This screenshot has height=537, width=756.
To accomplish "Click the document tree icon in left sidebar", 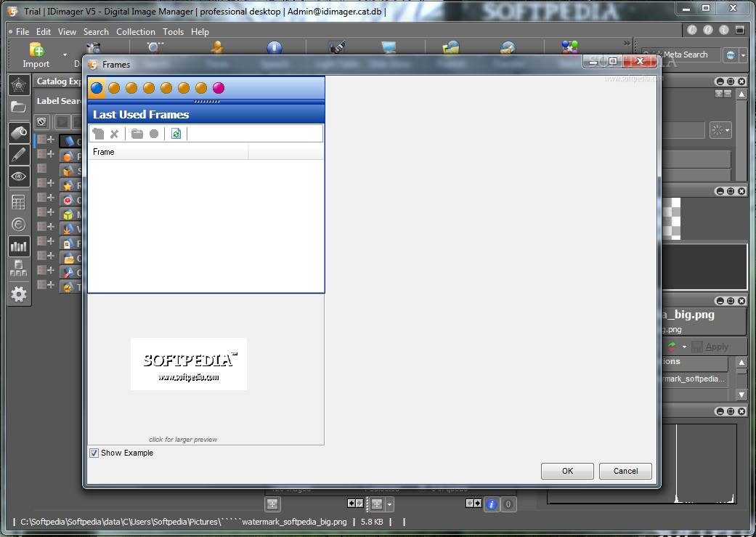I will [x=19, y=268].
